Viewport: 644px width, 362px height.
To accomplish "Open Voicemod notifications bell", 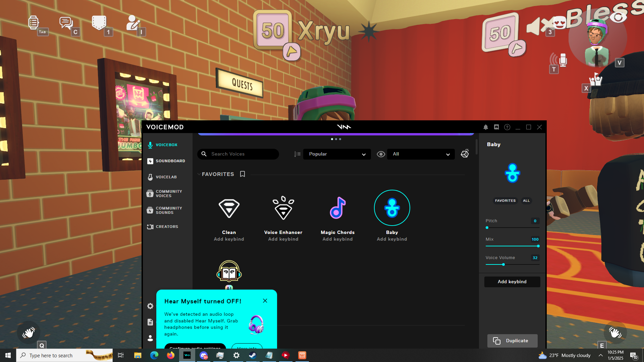I will [485, 127].
